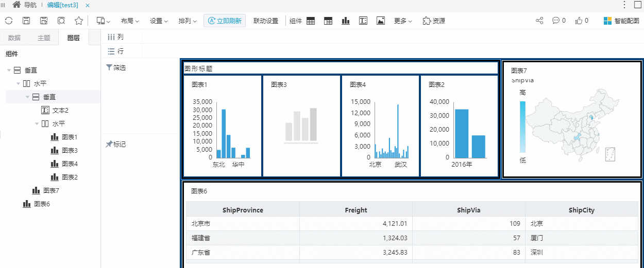Viewport: 644px width, 268px height.
Task: Select the 图表1 bar chart
Action: (223, 126)
